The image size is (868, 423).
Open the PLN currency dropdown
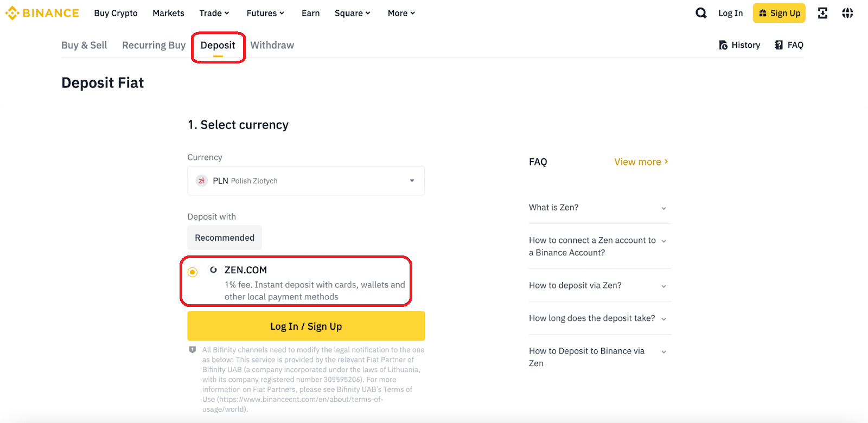tap(306, 181)
